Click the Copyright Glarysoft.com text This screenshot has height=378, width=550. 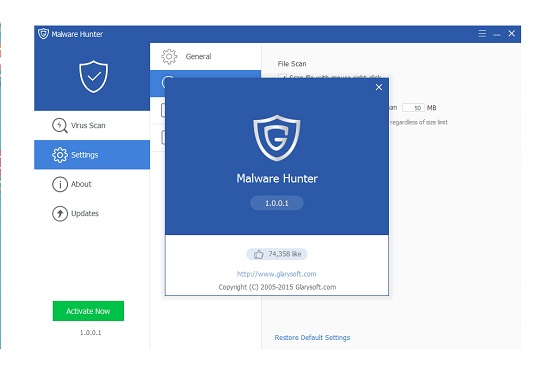(x=277, y=287)
